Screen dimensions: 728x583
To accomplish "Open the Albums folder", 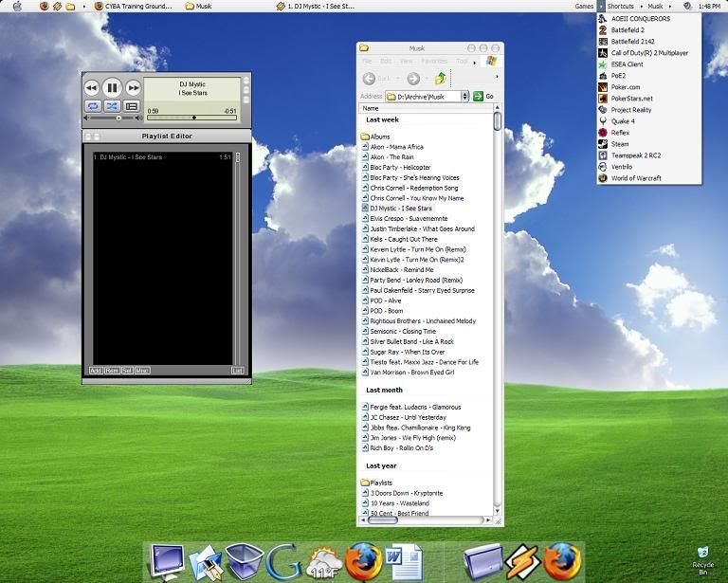I will (375, 137).
